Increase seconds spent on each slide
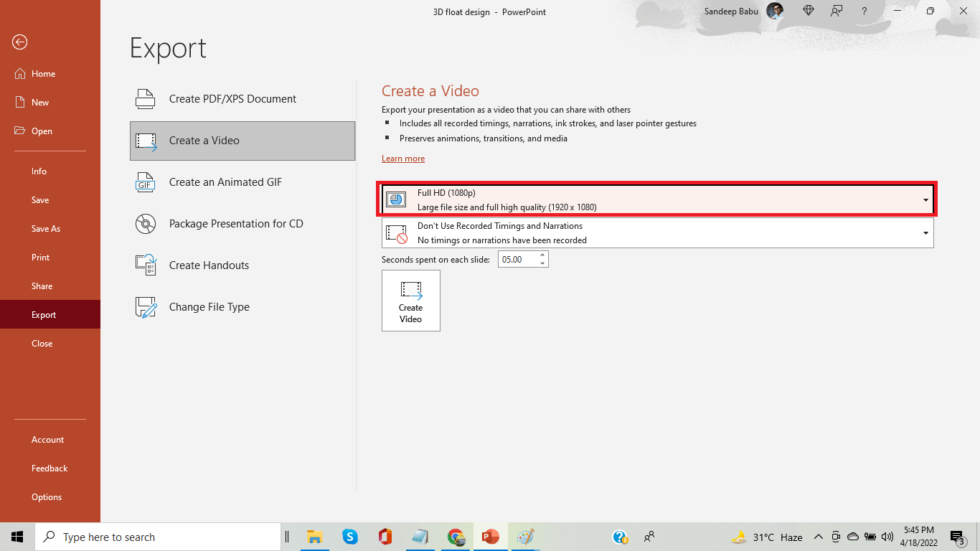The image size is (980, 551). [x=542, y=255]
